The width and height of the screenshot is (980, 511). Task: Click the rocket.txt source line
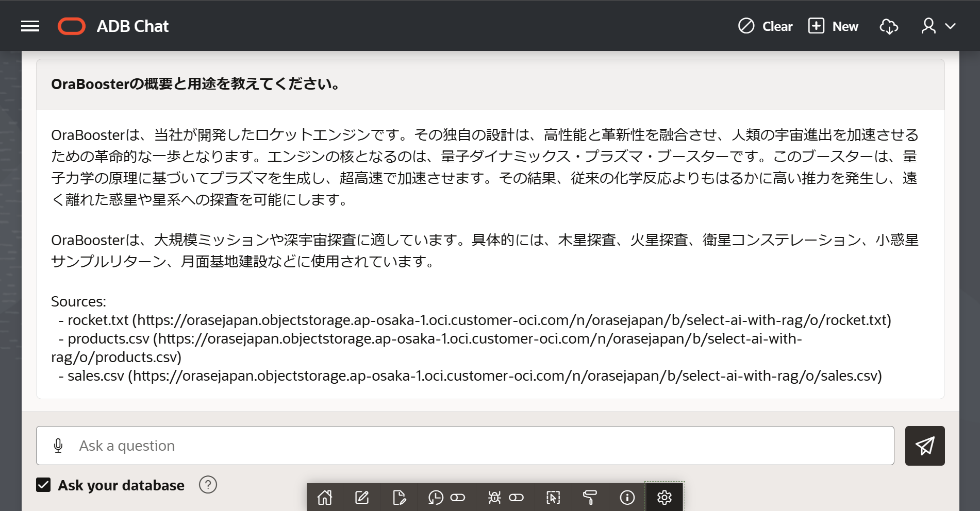click(x=475, y=320)
